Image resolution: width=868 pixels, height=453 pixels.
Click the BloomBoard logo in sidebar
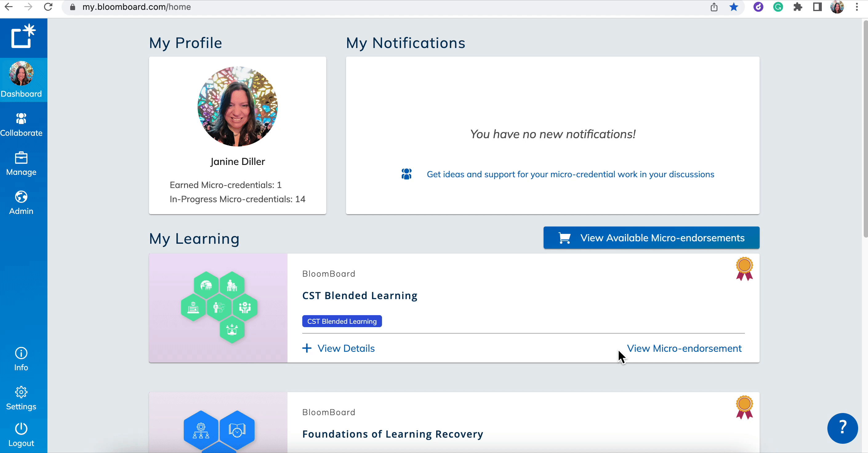pyautogui.click(x=23, y=36)
